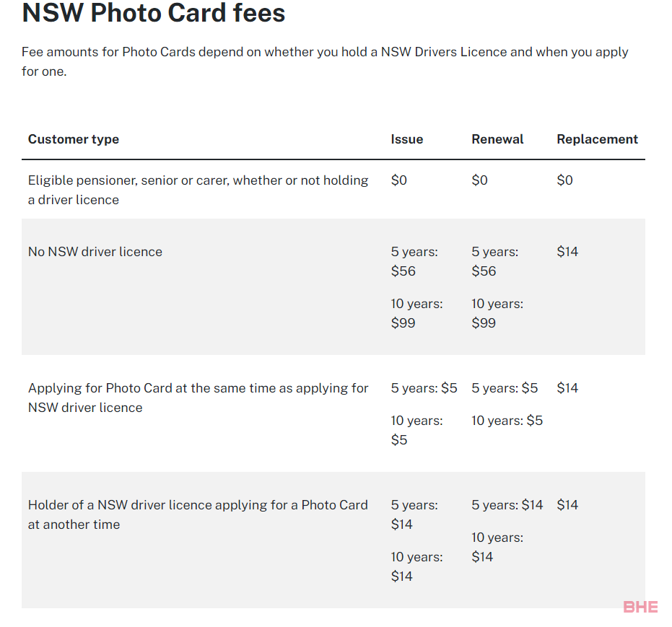The width and height of the screenshot is (672, 627).
Task: Click the NSW Photo Card fees heading
Action: 154,13
